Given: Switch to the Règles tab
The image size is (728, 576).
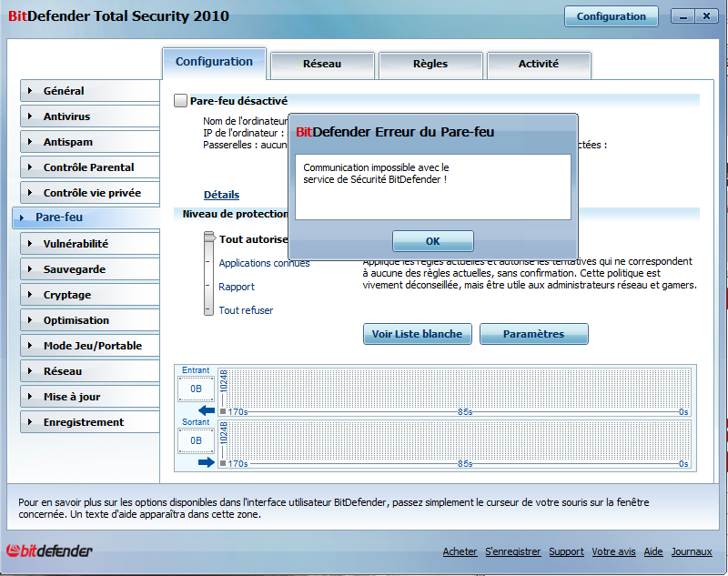Looking at the screenshot, I should (430, 64).
